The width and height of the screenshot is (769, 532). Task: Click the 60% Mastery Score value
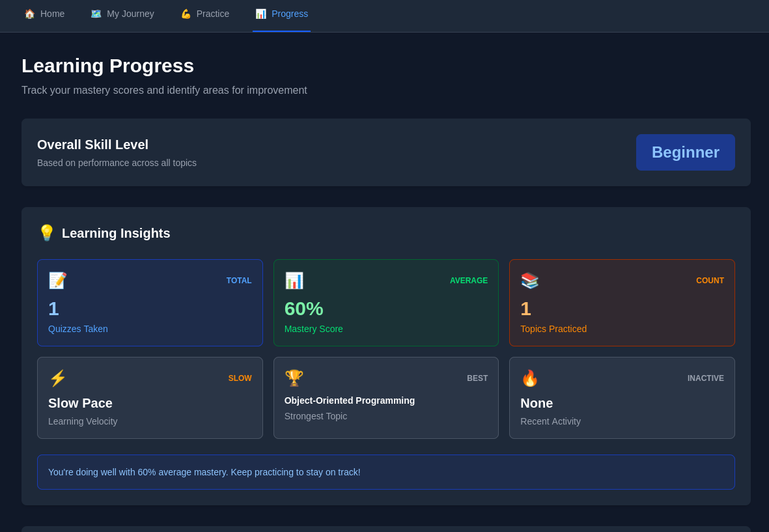(303, 309)
